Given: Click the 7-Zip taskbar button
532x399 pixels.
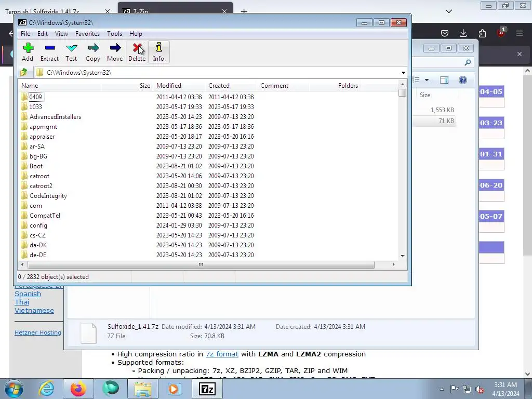Looking at the screenshot, I should [207, 389].
